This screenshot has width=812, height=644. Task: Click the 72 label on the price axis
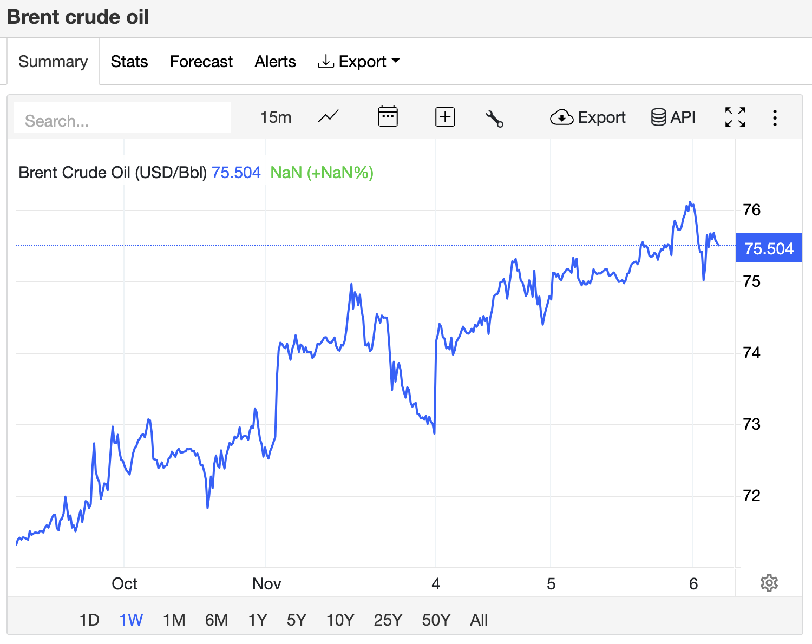pyautogui.click(x=752, y=495)
